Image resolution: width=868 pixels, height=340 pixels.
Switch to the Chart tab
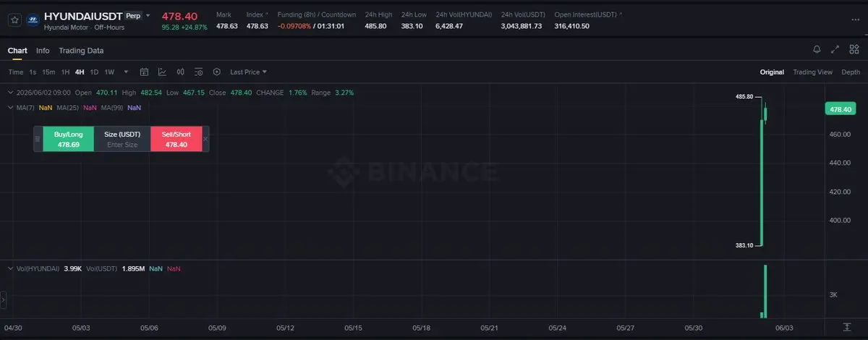(17, 51)
